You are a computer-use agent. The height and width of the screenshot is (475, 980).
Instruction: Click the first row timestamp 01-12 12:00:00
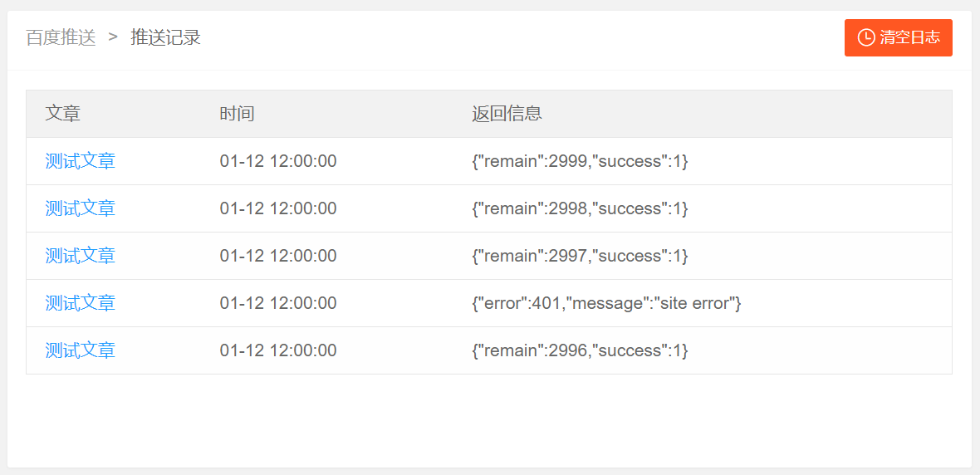[x=278, y=161]
